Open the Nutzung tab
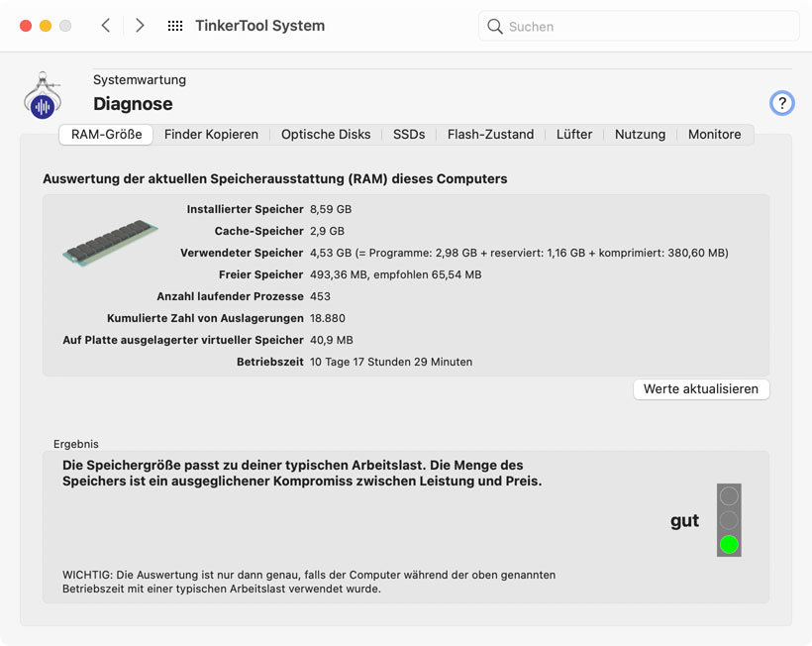 [x=640, y=135]
